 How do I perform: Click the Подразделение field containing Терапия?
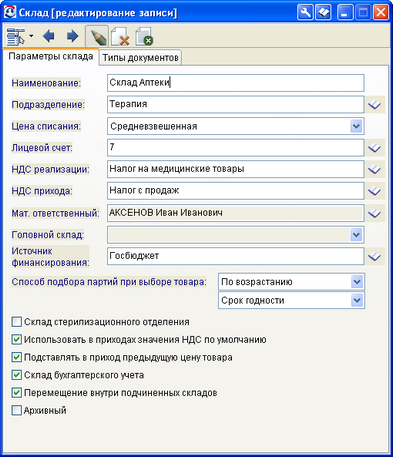pyautogui.click(x=236, y=104)
